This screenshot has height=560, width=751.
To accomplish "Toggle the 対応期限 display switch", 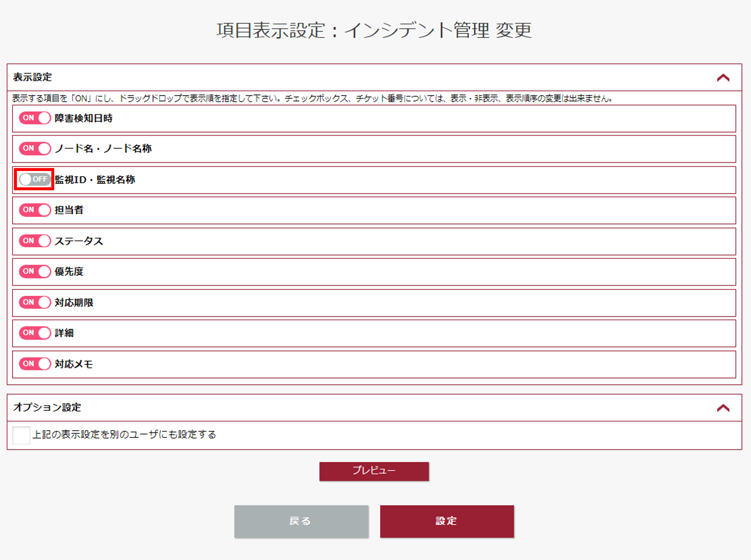I will (x=35, y=302).
